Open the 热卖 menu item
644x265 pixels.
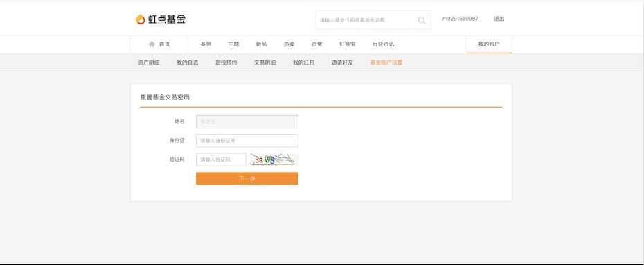[x=289, y=44]
